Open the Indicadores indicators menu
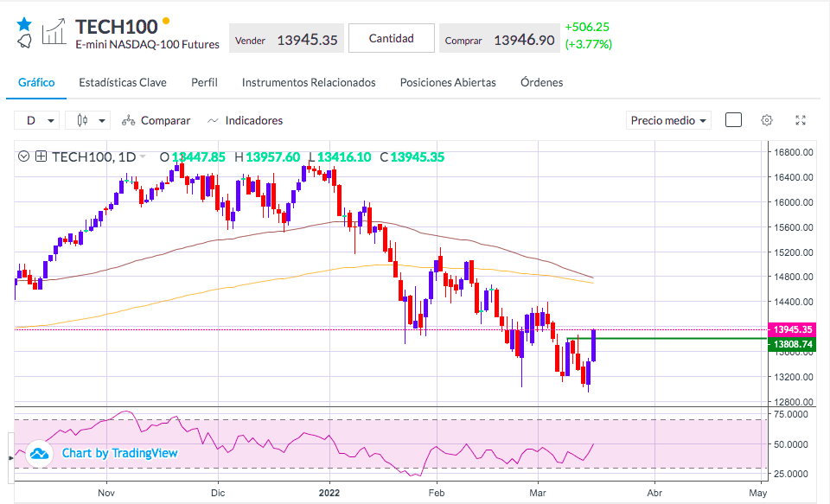830x504 pixels. coord(245,121)
